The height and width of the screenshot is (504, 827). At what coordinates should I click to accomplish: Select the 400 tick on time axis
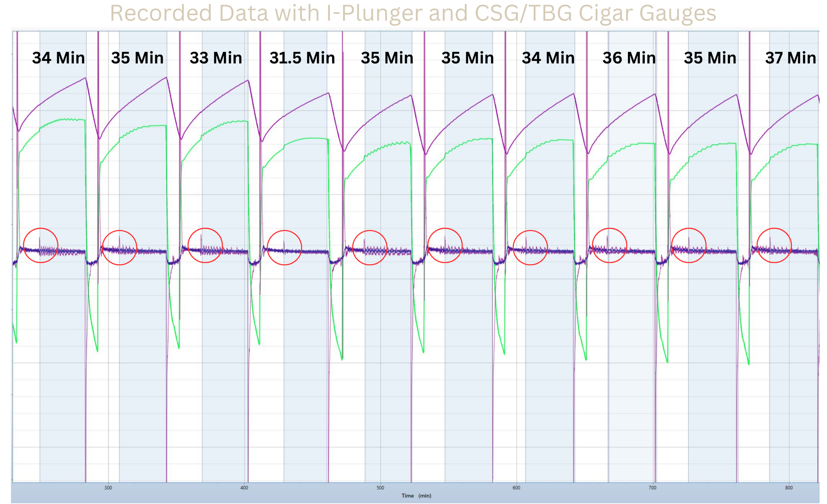click(x=244, y=487)
